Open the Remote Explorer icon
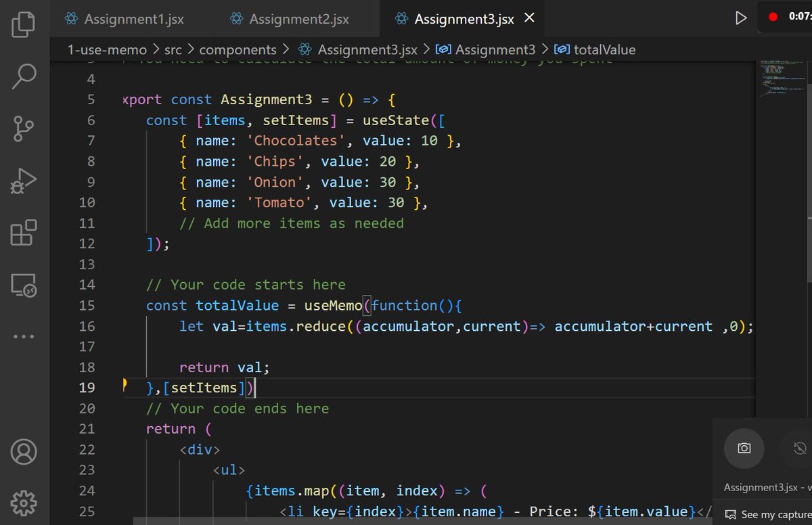 (24, 284)
